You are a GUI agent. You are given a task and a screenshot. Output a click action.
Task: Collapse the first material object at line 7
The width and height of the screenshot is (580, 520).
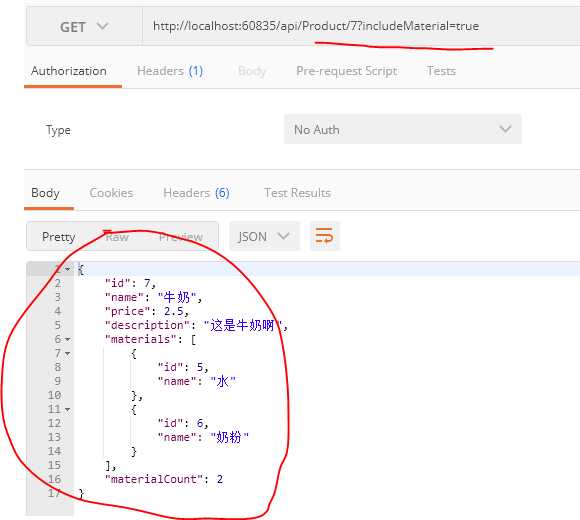coord(67,354)
